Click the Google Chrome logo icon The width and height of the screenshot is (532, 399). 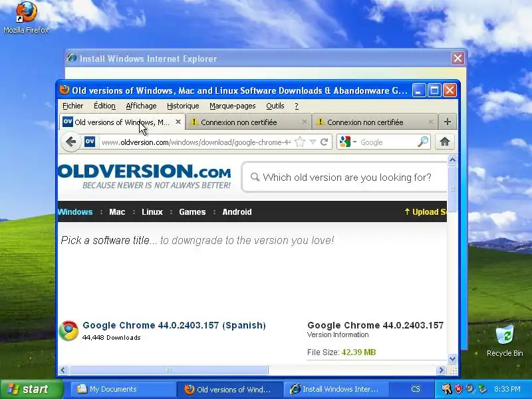coord(68,331)
